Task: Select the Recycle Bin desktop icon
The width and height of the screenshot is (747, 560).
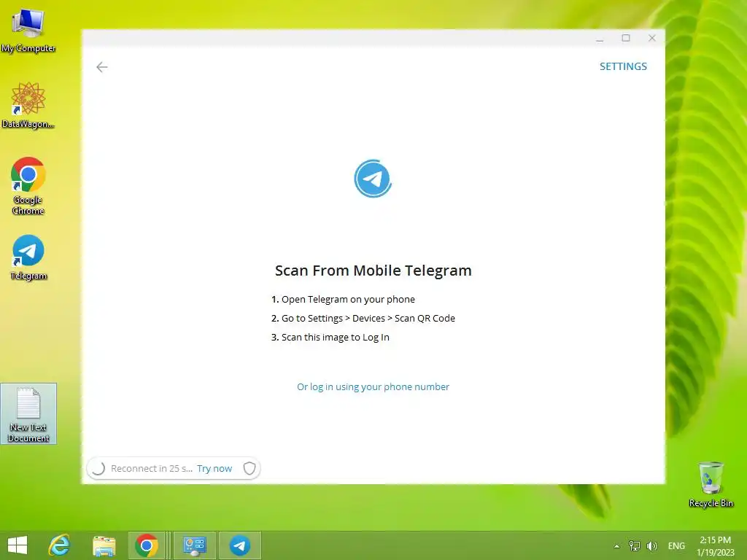Action: click(711, 484)
